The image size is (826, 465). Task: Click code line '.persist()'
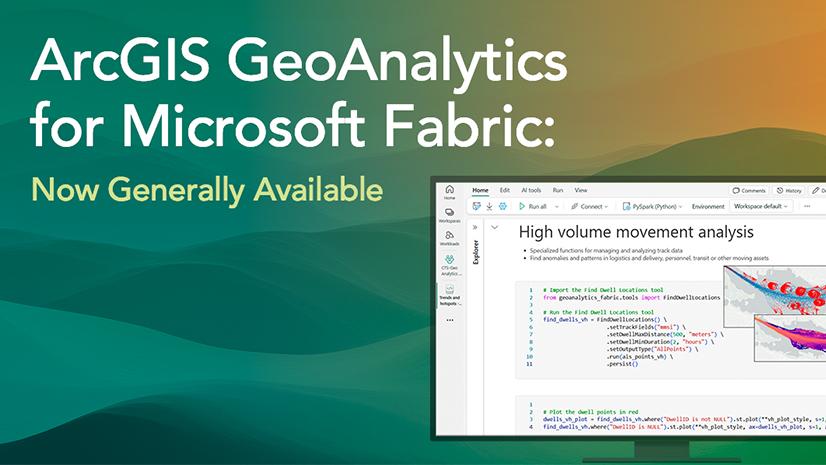623,364
